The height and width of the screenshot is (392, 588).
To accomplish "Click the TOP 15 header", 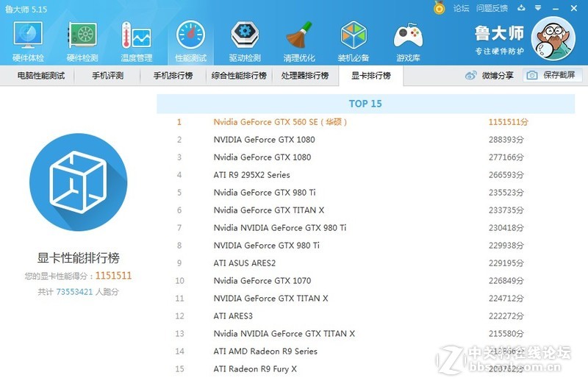I will point(365,104).
